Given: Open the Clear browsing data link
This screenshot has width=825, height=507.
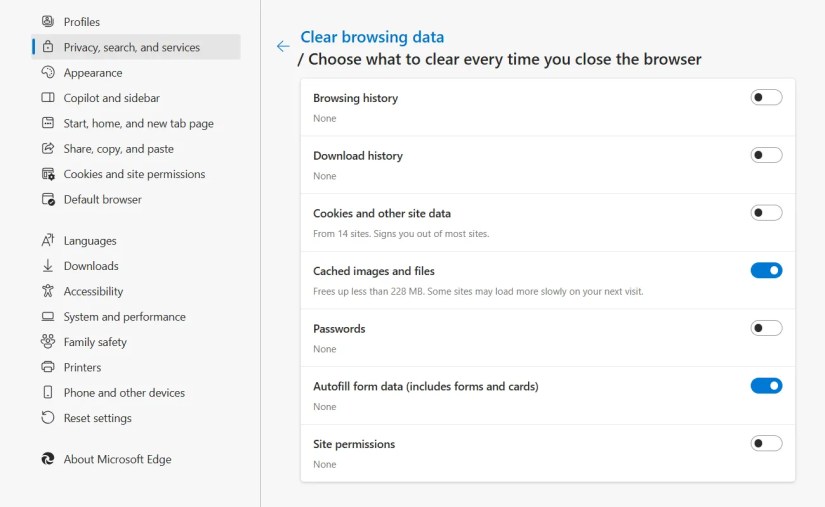Looking at the screenshot, I should (372, 38).
